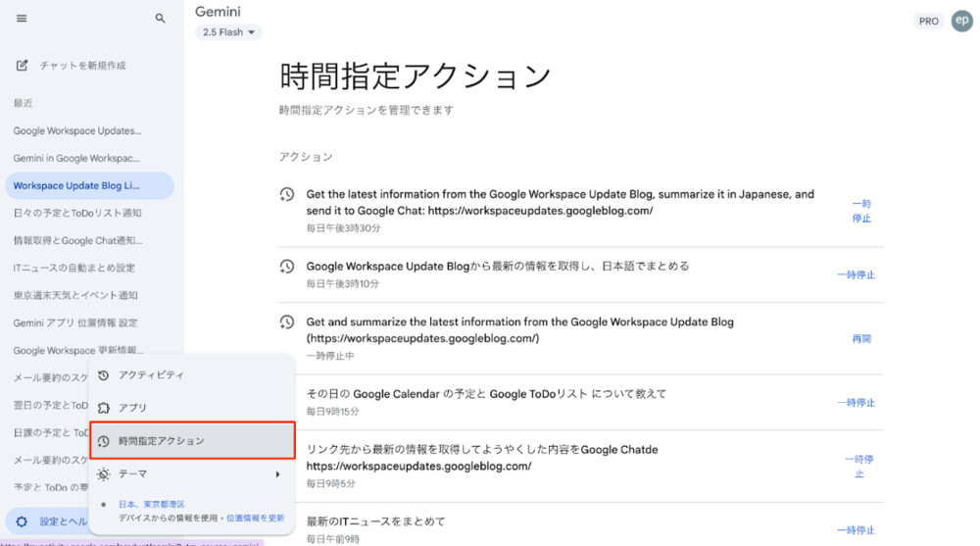980x546 pixels.
Task: Pause the 毎日9時5分 Google Chatde action
Action: 859,467
